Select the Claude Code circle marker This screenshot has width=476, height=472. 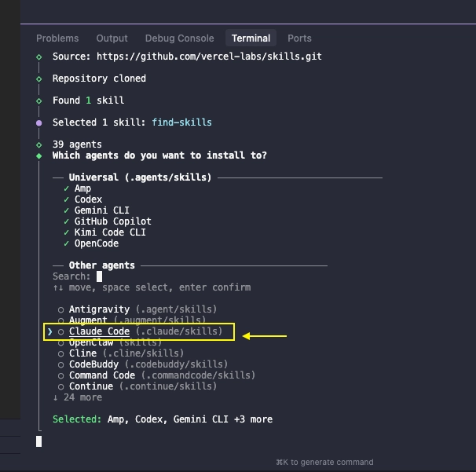point(61,332)
